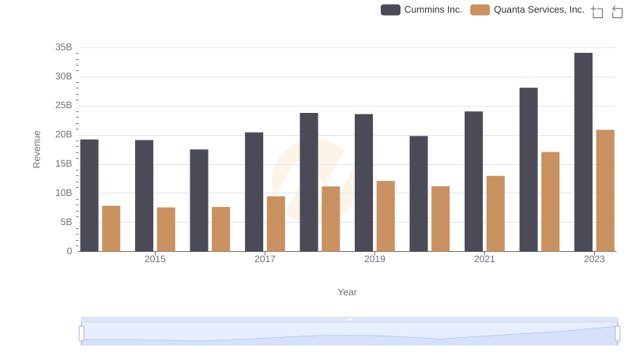Click the Quanta Services bar for 2017
Viewport: 632px width, 364px height.
276,224
